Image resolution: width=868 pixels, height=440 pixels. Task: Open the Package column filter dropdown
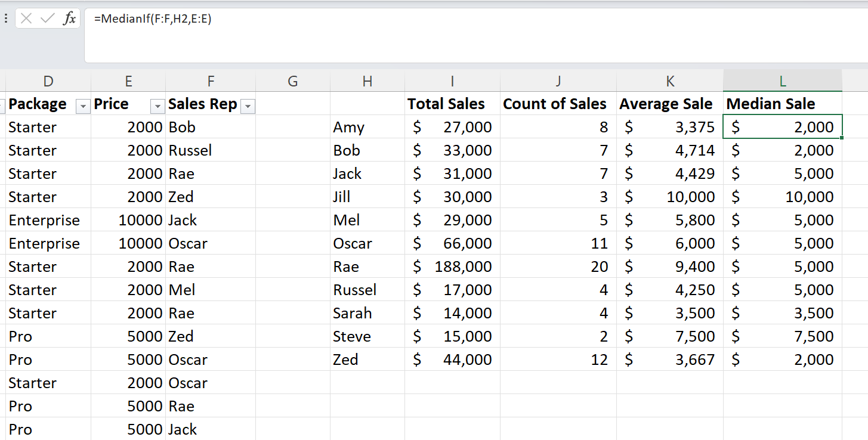(82, 106)
